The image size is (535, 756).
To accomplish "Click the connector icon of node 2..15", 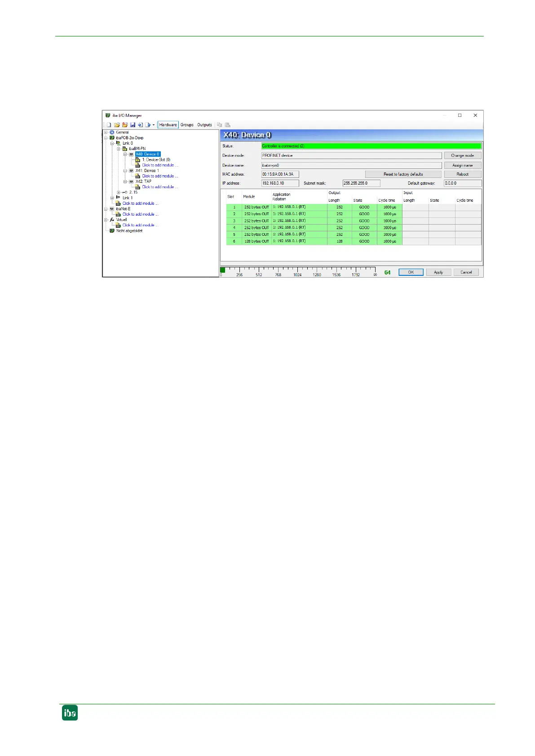I will [x=124, y=192].
